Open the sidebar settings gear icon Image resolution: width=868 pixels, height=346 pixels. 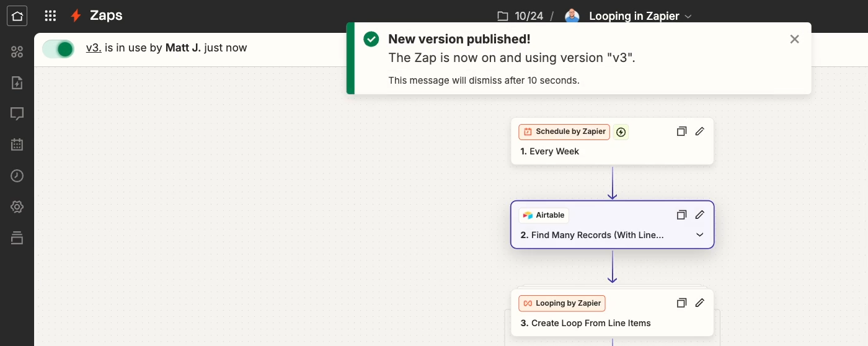pyautogui.click(x=17, y=206)
